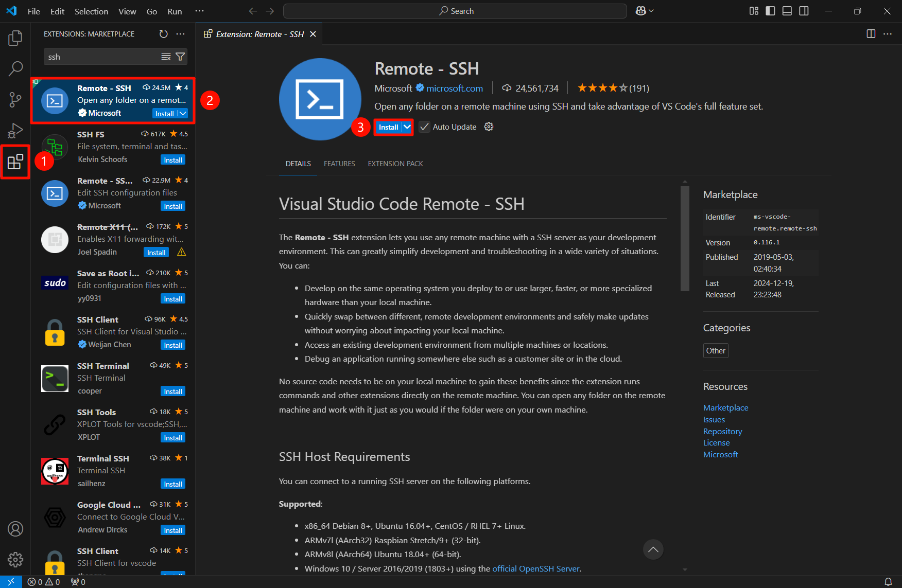
Task: Open the Accounts menu icon
Action: coord(15,529)
